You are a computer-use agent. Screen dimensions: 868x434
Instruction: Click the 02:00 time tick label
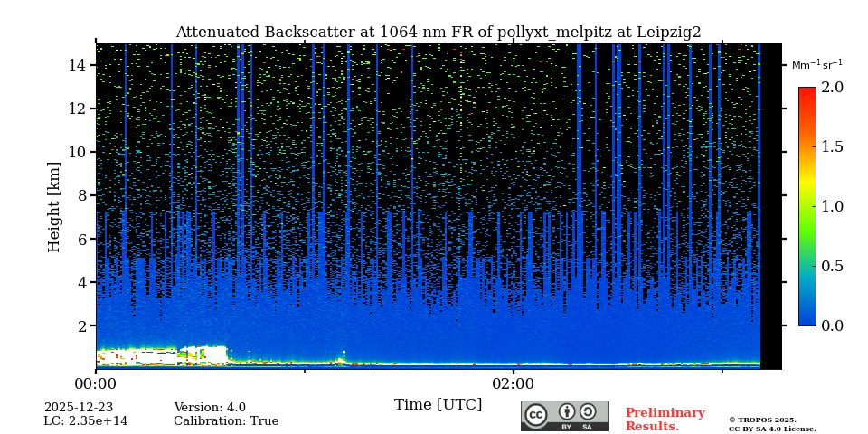click(x=514, y=383)
